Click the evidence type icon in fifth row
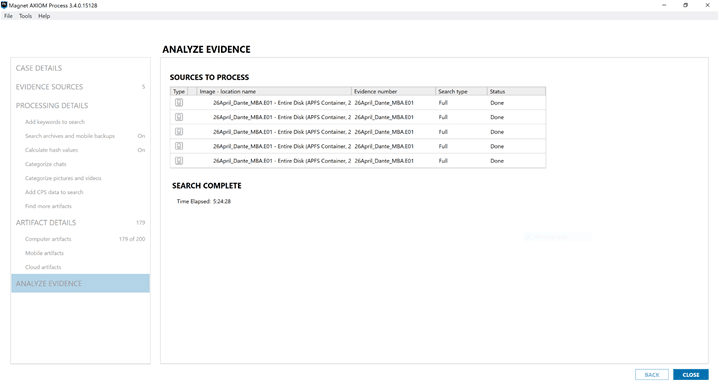 (179, 161)
